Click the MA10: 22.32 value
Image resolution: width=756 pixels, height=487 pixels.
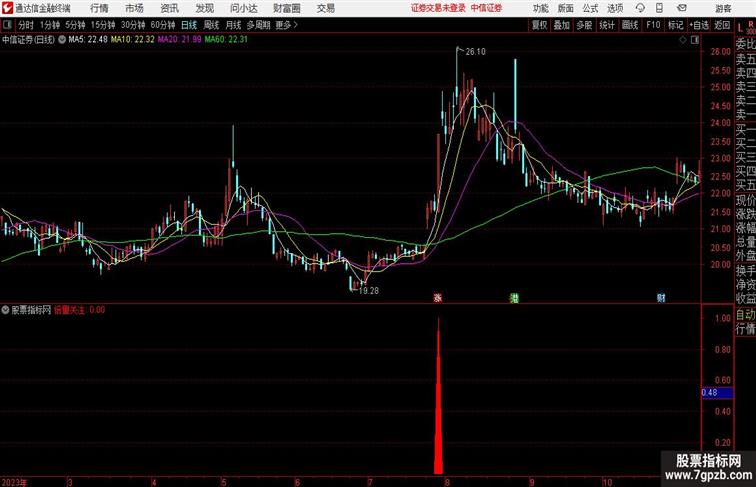pos(133,40)
